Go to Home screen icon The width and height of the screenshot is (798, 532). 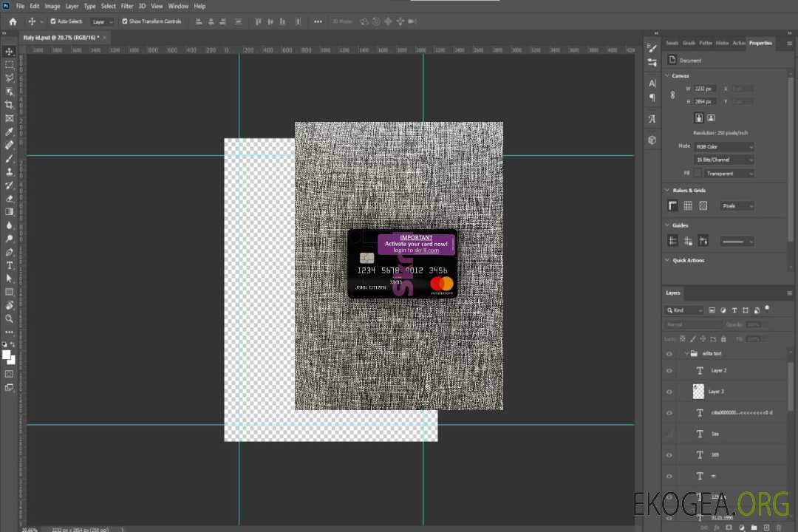[x=13, y=21]
